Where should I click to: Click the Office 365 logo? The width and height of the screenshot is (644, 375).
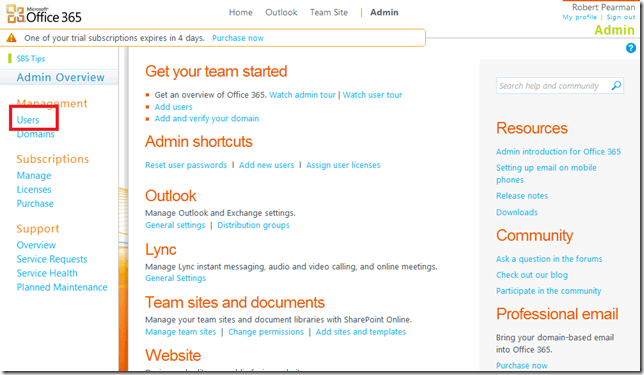click(x=44, y=14)
